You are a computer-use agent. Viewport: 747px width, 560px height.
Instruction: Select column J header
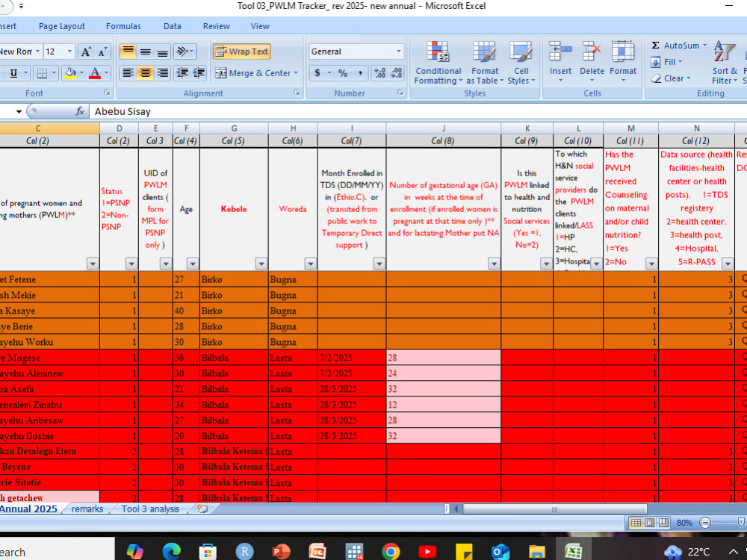tap(444, 128)
